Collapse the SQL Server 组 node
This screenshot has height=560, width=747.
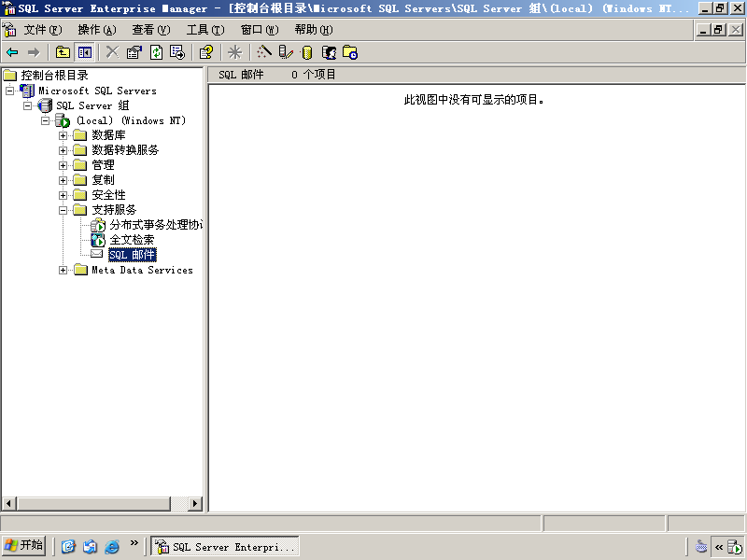click(28, 105)
